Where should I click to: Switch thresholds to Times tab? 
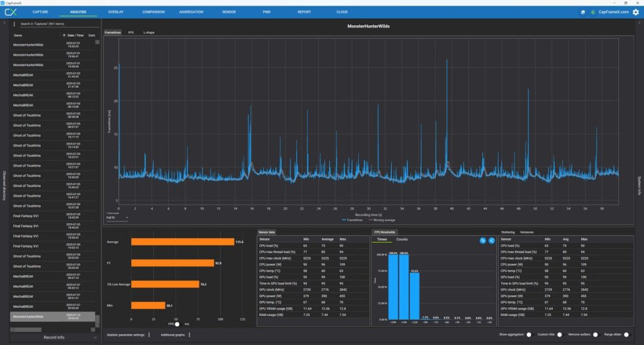click(382, 239)
